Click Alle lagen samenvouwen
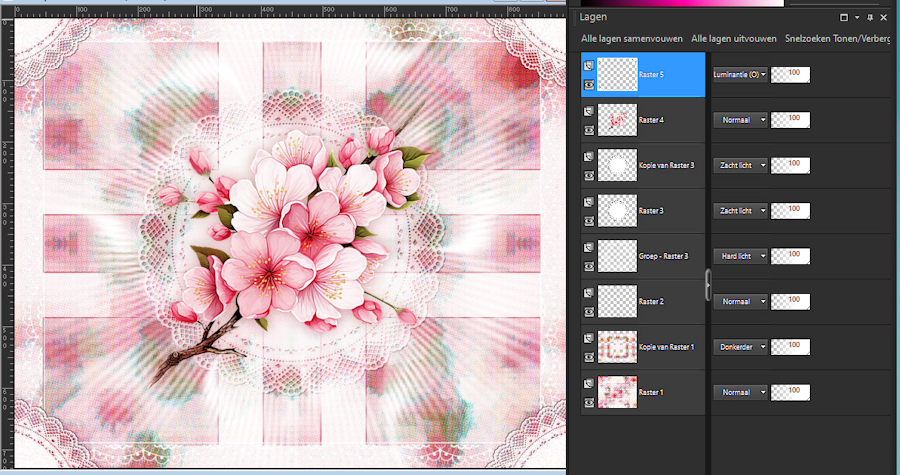 coord(632,39)
